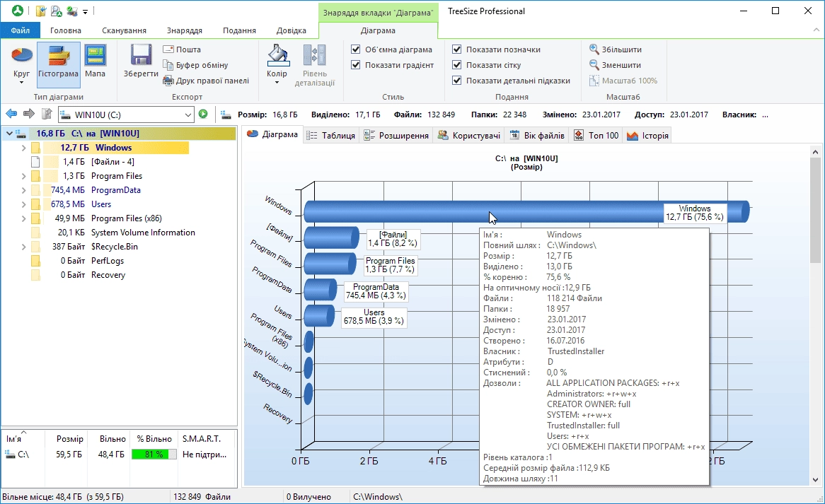Open the Довідка ribbon tab

point(292,30)
